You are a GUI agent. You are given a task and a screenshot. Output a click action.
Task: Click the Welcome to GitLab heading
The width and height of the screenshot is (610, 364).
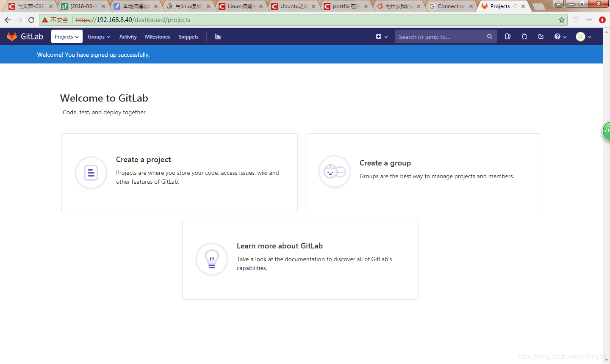[104, 98]
